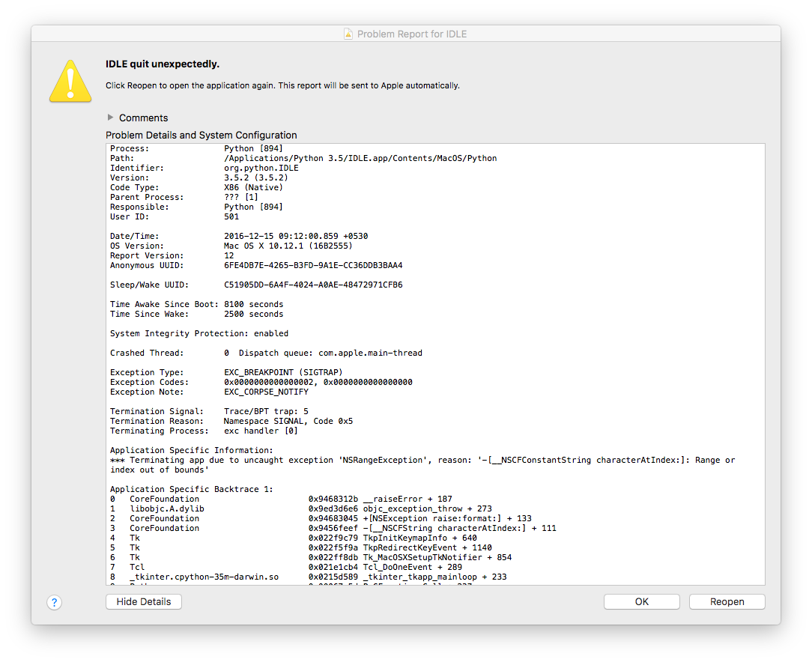Click the Hide Details button
The width and height of the screenshot is (812, 662).
(143, 601)
